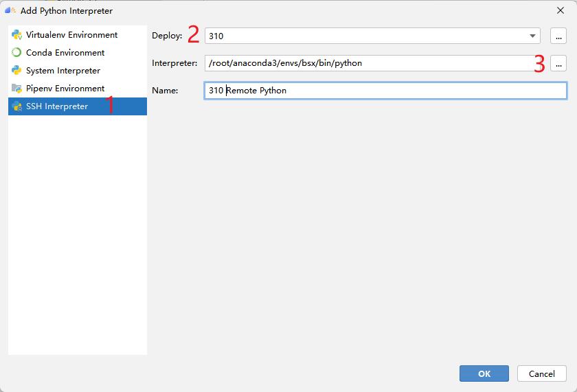Click the Cancel button
This screenshot has width=577, height=392.
click(x=542, y=373)
